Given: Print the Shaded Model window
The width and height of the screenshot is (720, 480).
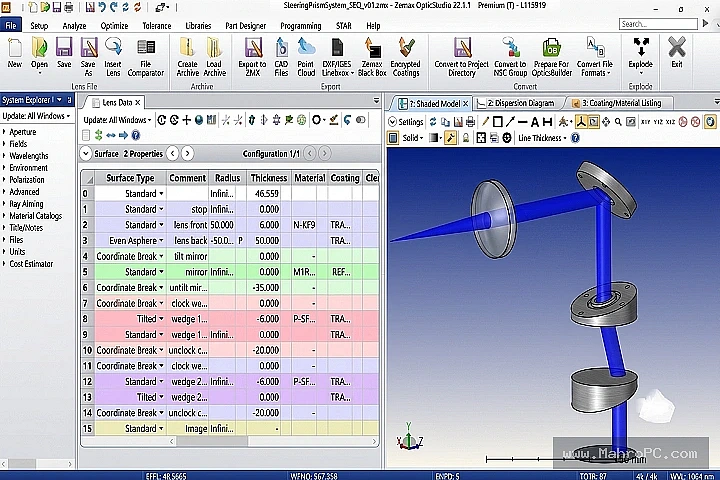Looking at the screenshot, I should (471, 122).
